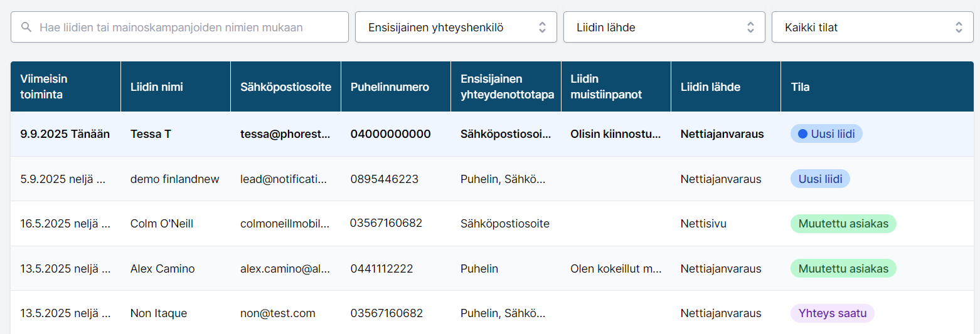Click Alex Camino's lead note text
Image resolution: width=980 pixels, height=334 pixels.
[615, 269]
